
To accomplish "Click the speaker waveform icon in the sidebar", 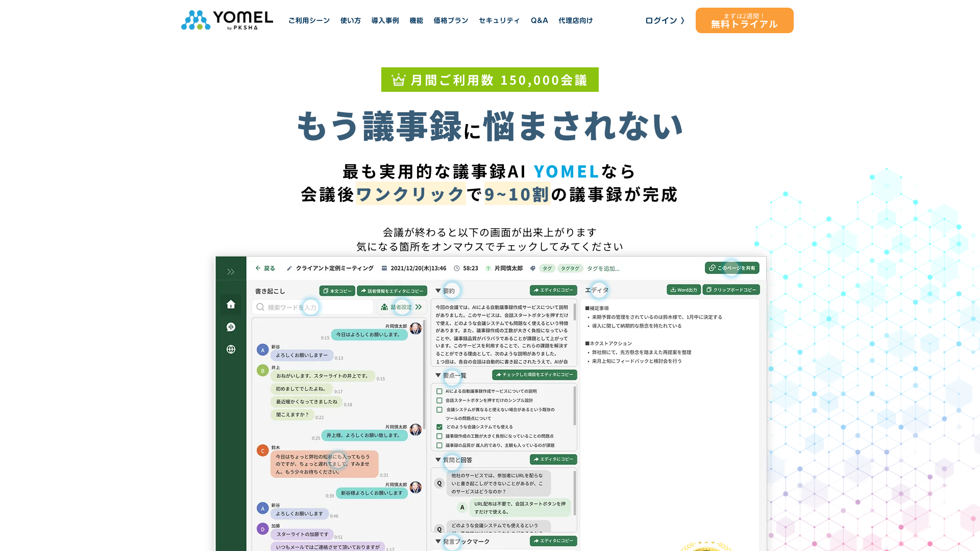I will click(230, 328).
